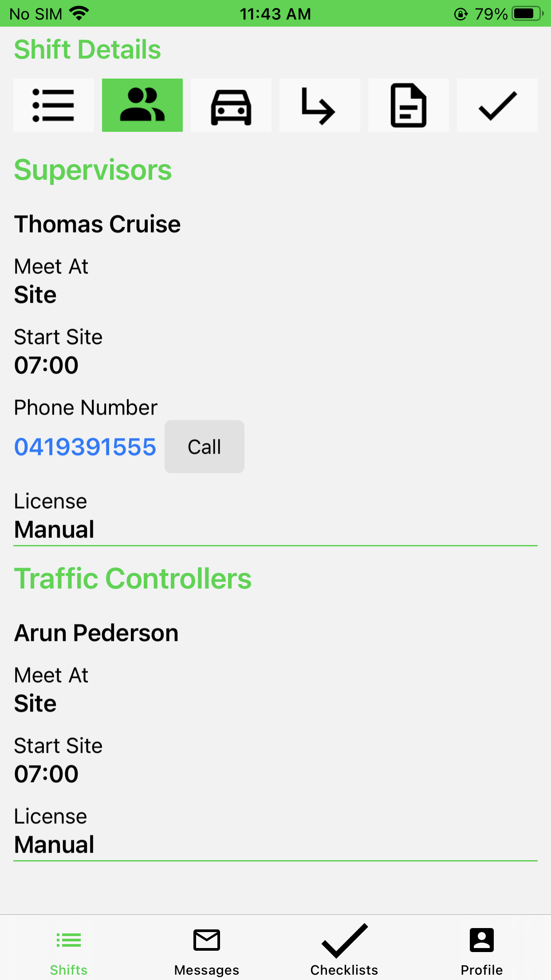Tap phone number 0419391555 link
This screenshot has width=551, height=980.
[85, 447]
